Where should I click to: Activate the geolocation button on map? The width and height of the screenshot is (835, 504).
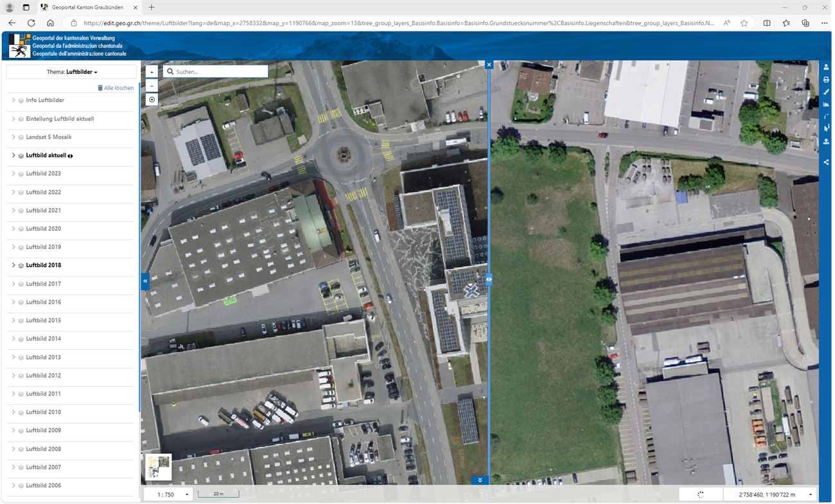152,100
